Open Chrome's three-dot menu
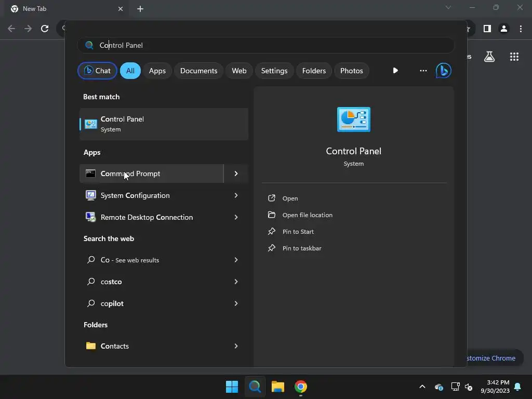The height and width of the screenshot is (399, 532). [x=521, y=29]
